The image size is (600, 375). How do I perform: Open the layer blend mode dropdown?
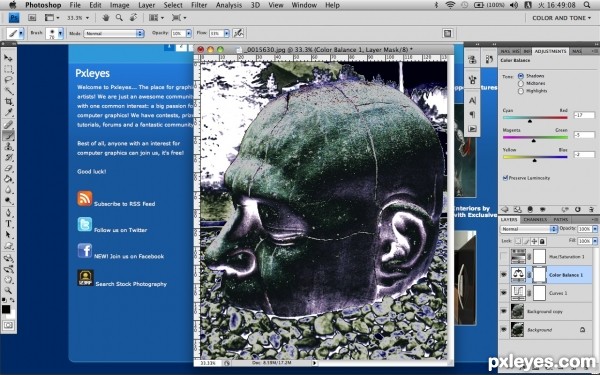(528, 229)
